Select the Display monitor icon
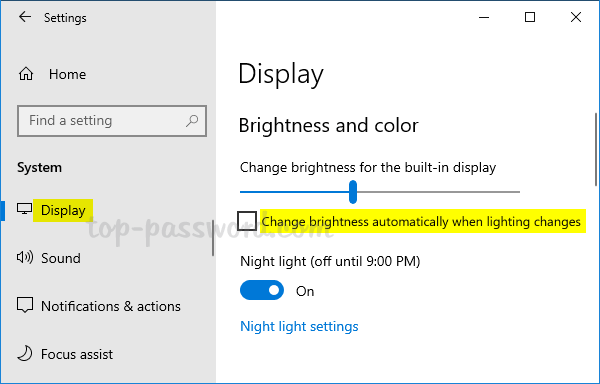Screen dimensions: 600x384 pos(24,209)
